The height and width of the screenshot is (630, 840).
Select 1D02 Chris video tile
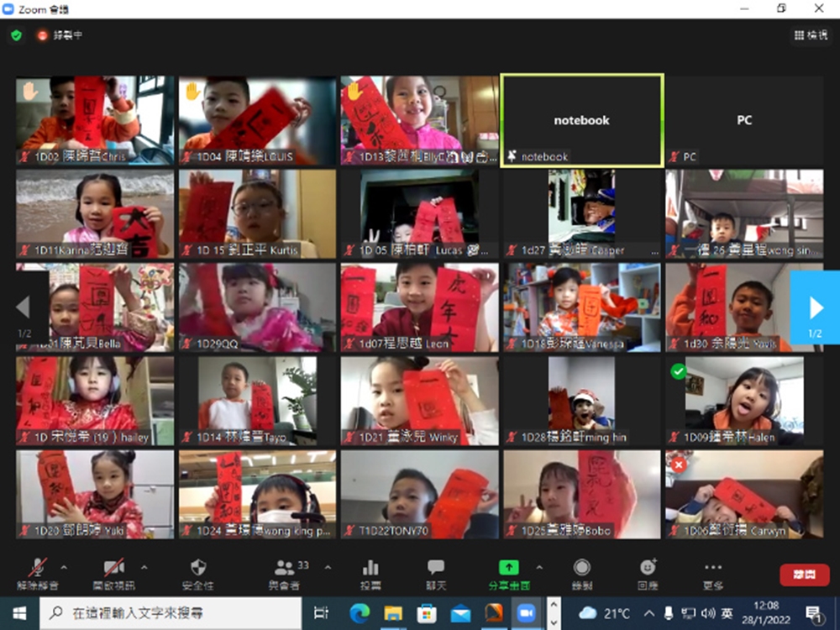click(x=95, y=120)
